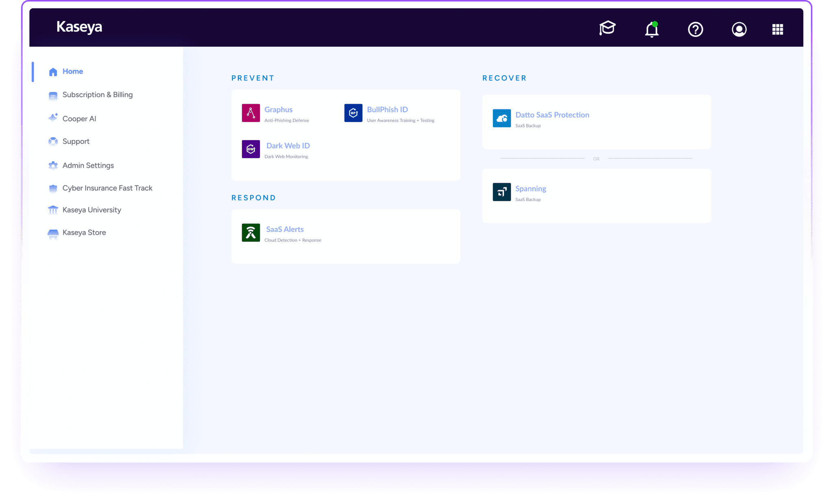Open Admin Settings page
The width and height of the screenshot is (833, 504).
click(88, 165)
